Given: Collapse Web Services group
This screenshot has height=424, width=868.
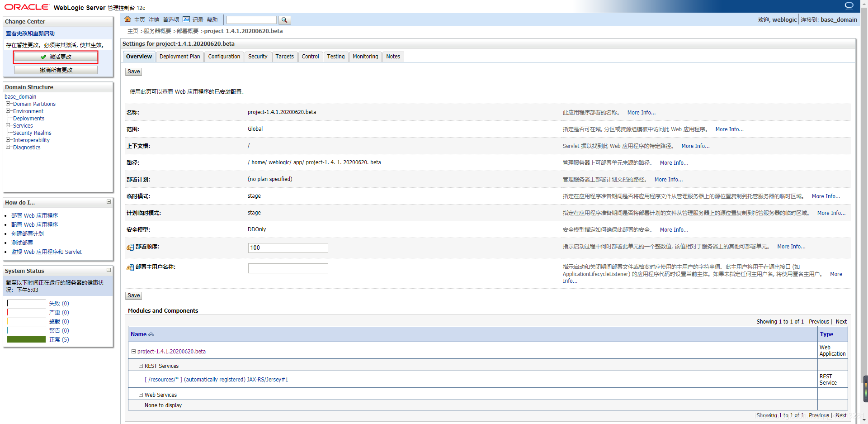Looking at the screenshot, I should 141,395.
